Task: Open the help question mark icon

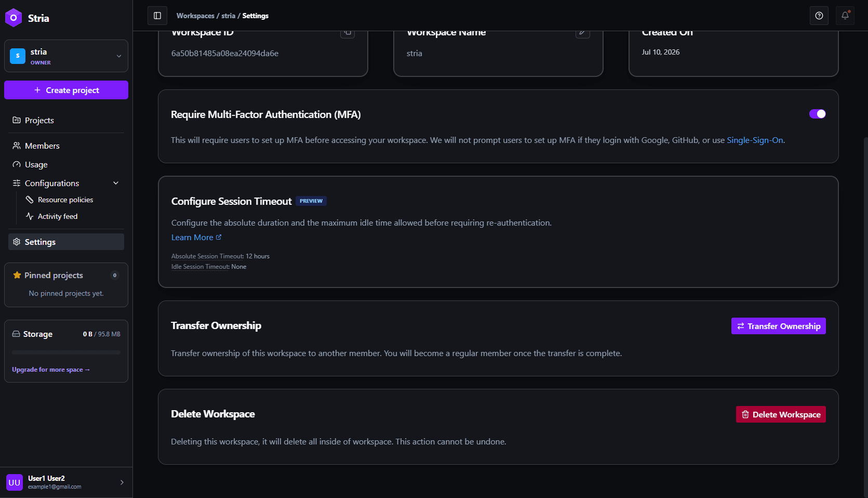Action: (x=819, y=16)
